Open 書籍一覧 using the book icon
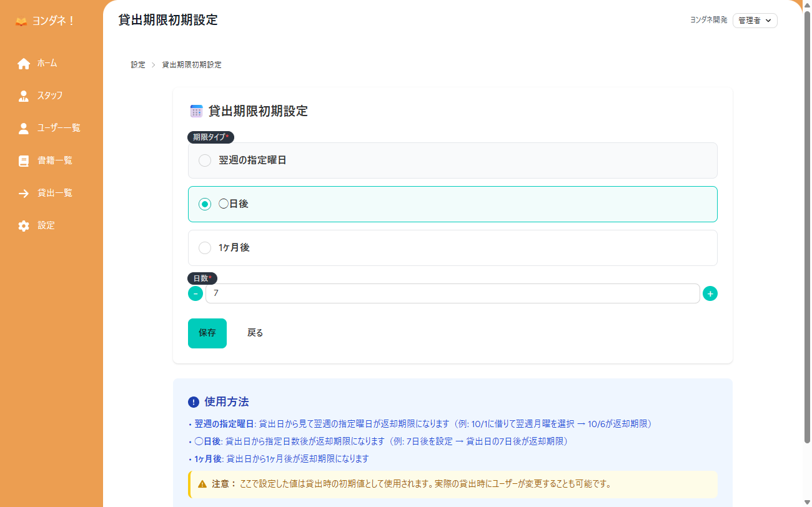This screenshot has height=507, width=812. click(24, 160)
